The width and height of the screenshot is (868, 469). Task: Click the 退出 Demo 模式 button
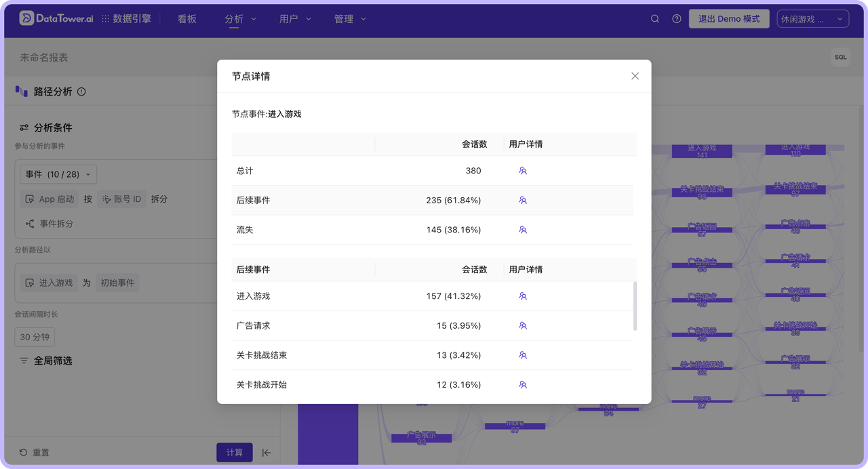(x=729, y=18)
